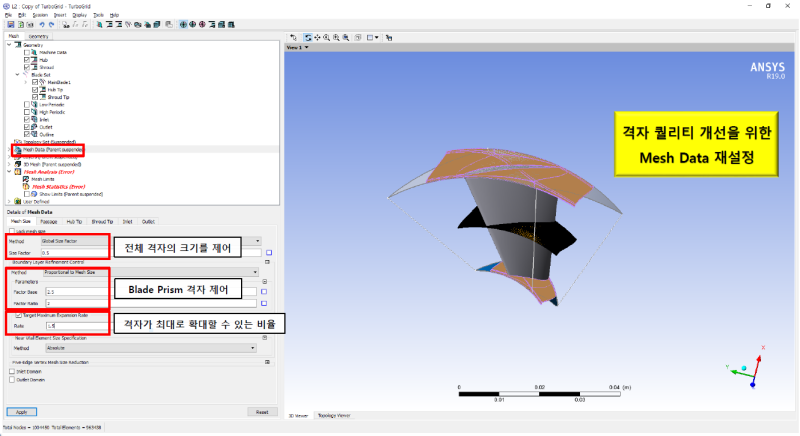
Task: Toggle the Shroud Tip checkbox
Action: click(35, 97)
